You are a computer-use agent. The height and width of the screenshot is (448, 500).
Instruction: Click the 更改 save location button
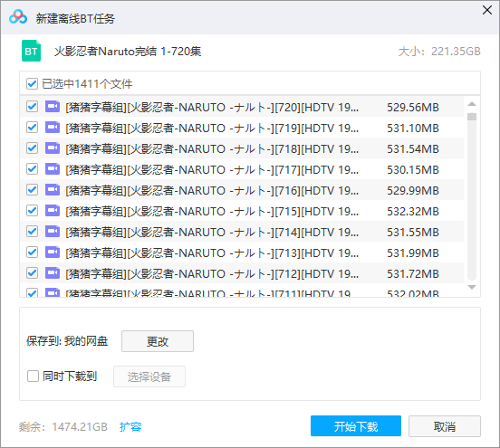click(158, 341)
